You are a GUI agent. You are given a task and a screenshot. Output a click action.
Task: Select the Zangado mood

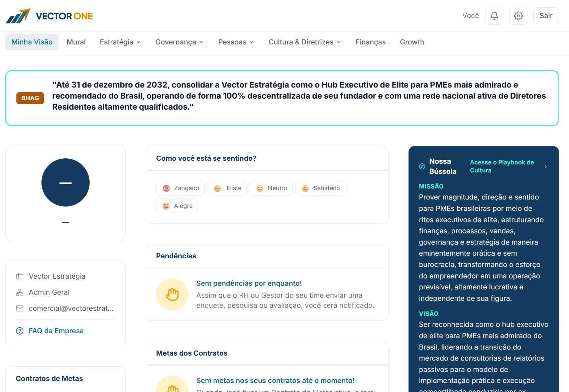point(180,188)
